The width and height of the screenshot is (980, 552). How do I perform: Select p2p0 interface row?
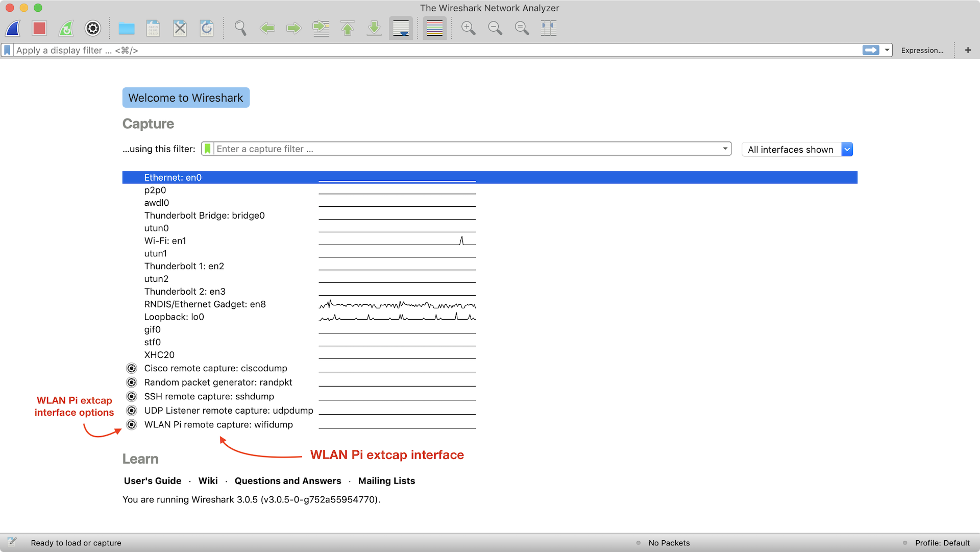pos(490,190)
